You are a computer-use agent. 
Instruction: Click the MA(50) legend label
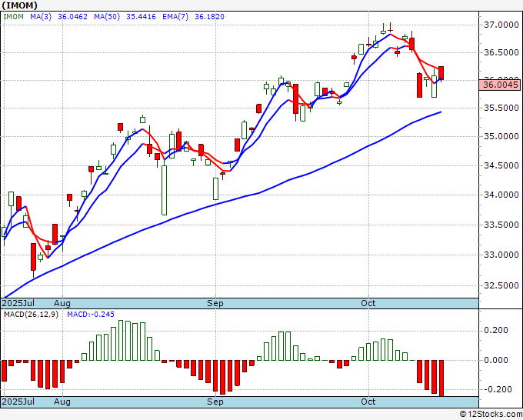[x=107, y=17]
